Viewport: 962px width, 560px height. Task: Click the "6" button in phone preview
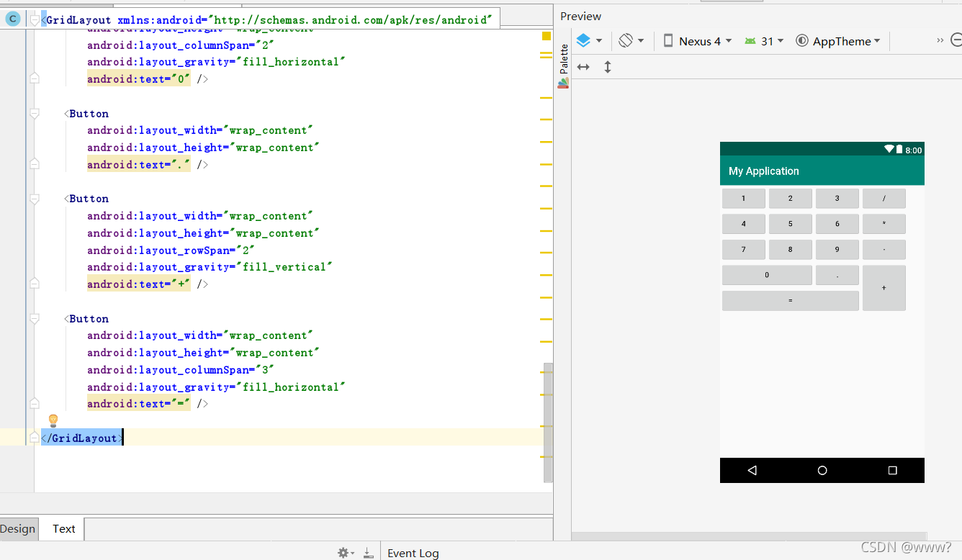(837, 224)
